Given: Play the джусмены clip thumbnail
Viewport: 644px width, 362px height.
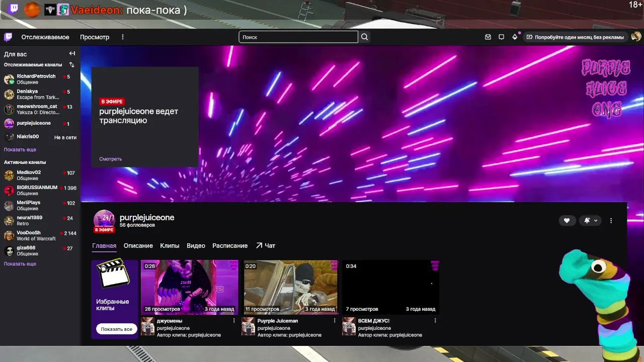Looking at the screenshot, I should pos(190,287).
